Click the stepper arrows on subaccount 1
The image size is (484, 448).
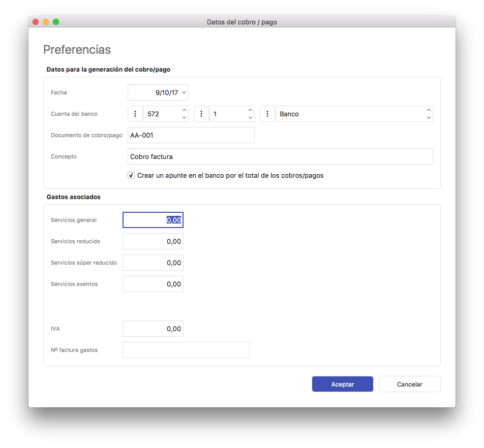(250, 114)
